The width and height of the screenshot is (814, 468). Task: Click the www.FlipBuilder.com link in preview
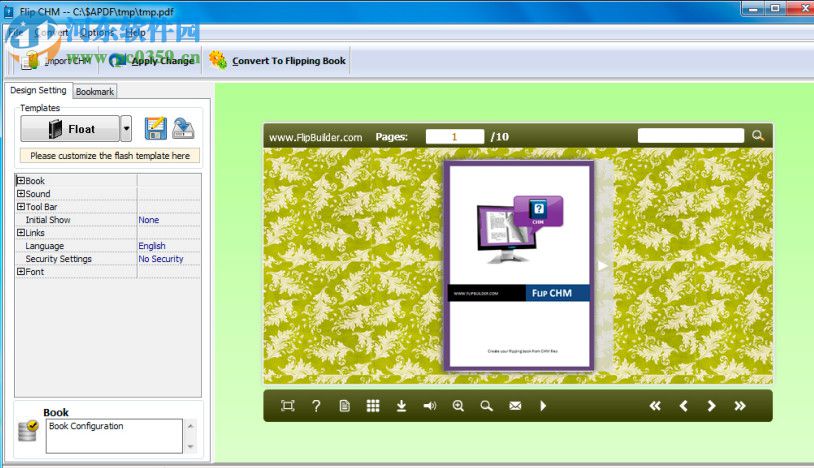coord(316,137)
